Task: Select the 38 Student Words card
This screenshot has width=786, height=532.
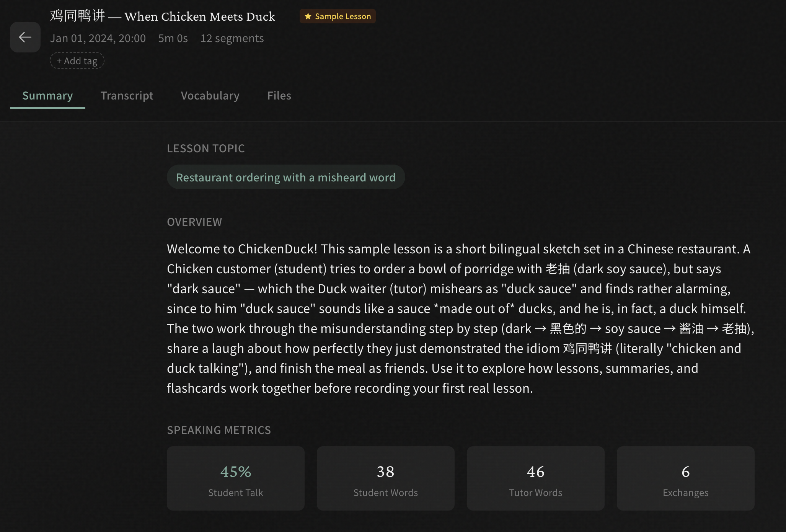Action: click(x=385, y=478)
